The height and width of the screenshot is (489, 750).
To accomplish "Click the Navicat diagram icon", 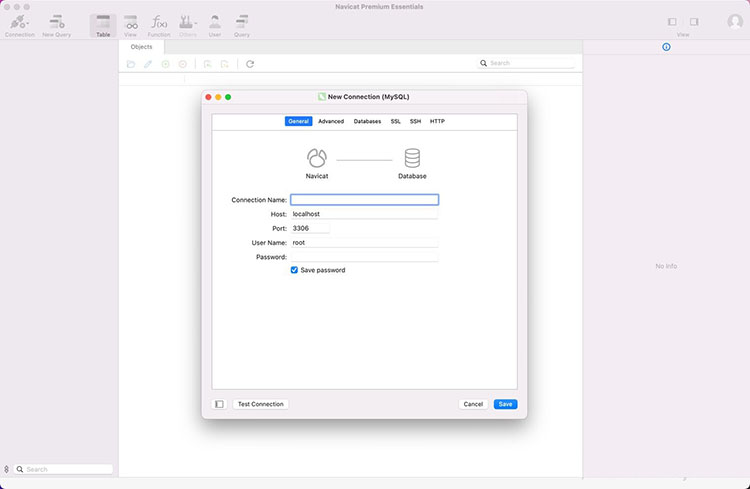I will [317, 158].
